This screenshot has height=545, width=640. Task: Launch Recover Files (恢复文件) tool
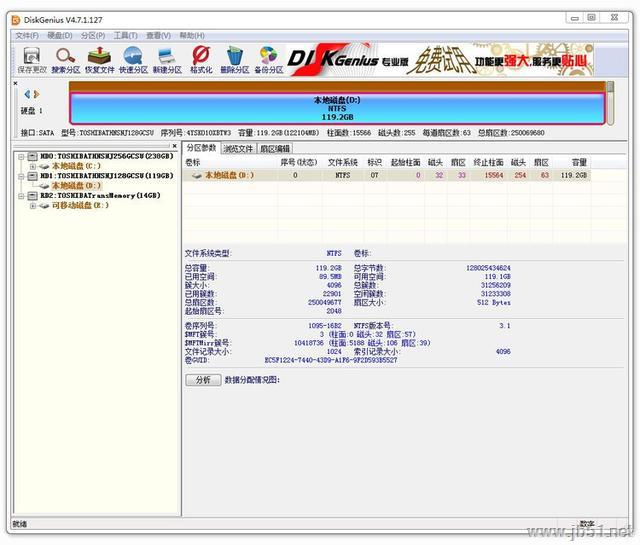100,60
